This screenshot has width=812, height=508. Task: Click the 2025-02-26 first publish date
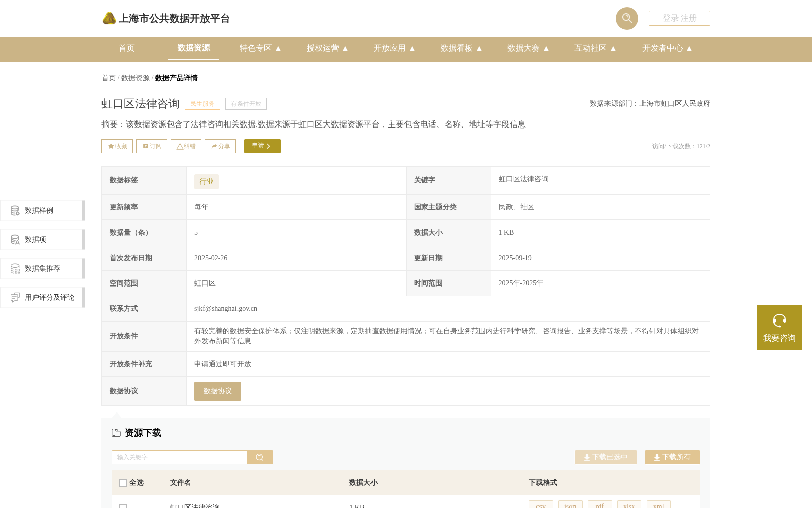(211, 258)
